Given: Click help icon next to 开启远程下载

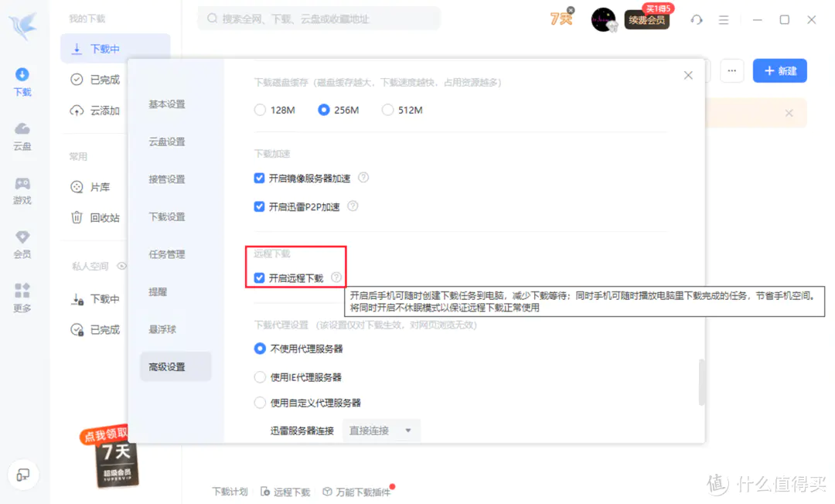Looking at the screenshot, I should pyautogui.click(x=336, y=278).
